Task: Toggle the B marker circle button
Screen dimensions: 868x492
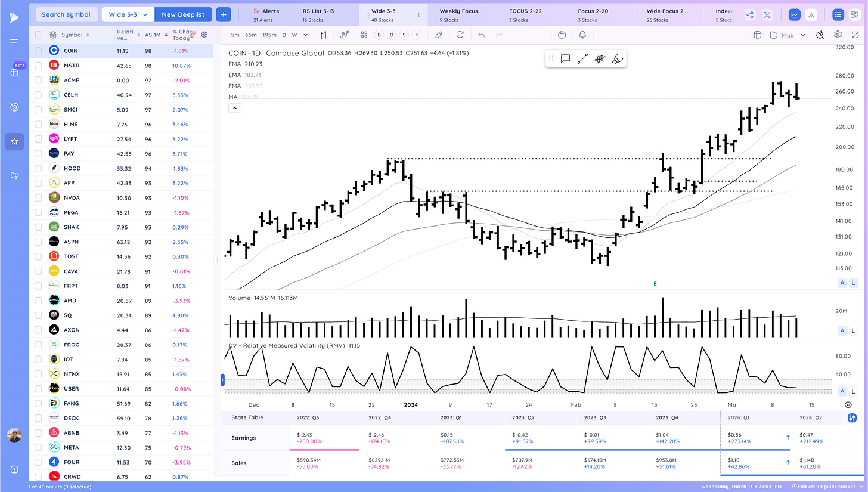Action: (379, 35)
